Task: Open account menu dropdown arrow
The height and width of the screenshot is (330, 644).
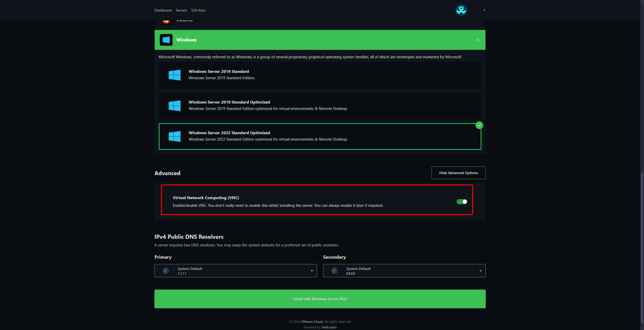Action: 484,10
